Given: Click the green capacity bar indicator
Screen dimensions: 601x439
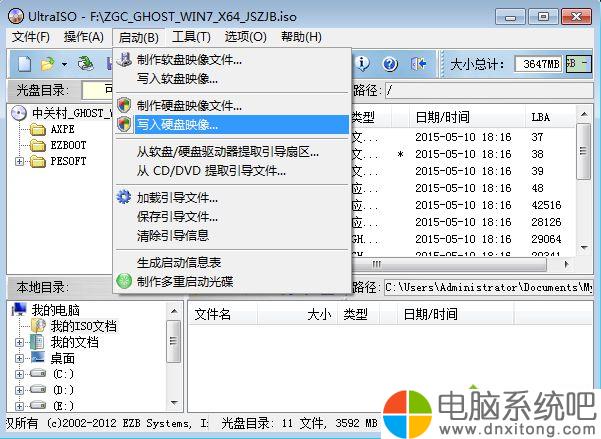Looking at the screenshot, I should [578, 64].
